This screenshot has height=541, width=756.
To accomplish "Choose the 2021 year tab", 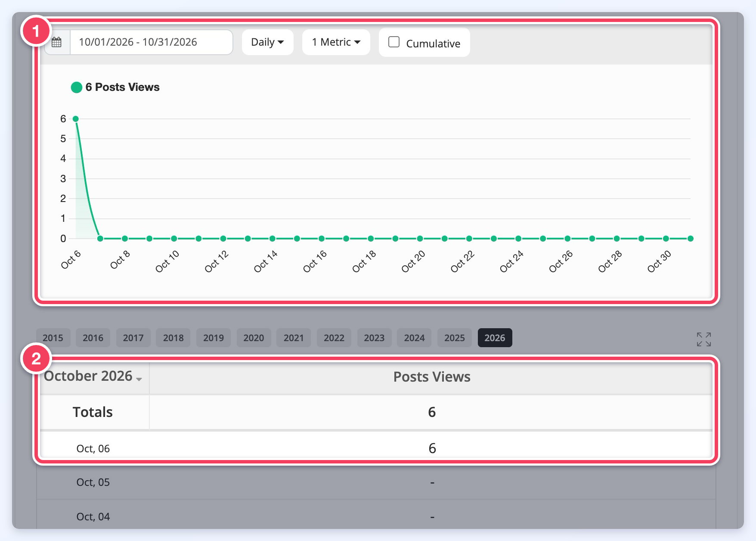I will (294, 338).
